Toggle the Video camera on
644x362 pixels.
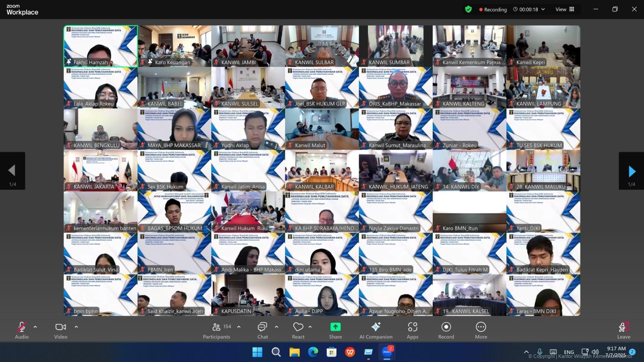point(61,327)
